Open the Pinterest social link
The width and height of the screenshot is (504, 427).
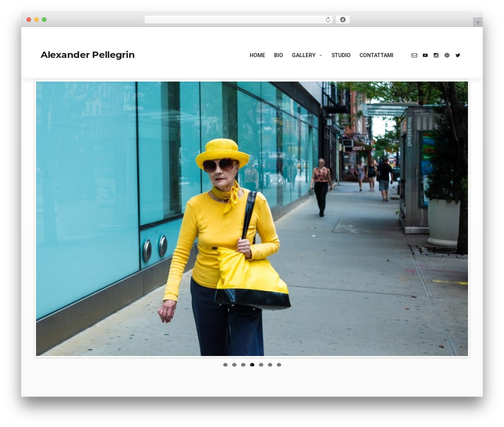[x=447, y=56]
